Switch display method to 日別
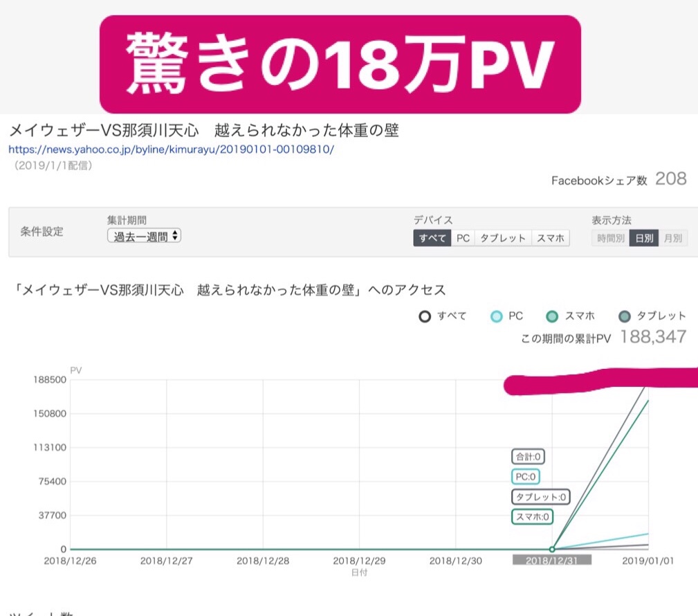698x616 pixels. [x=643, y=238]
